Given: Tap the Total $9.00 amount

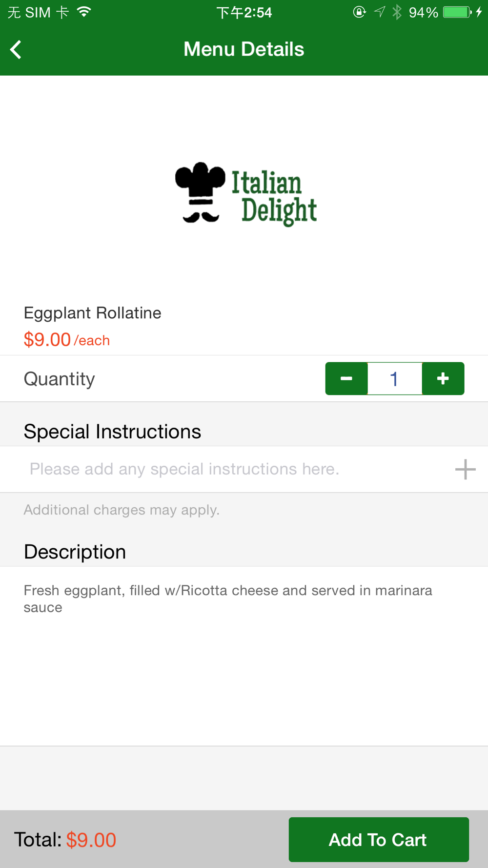Looking at the screenshot, I should (x=91, y=840).
